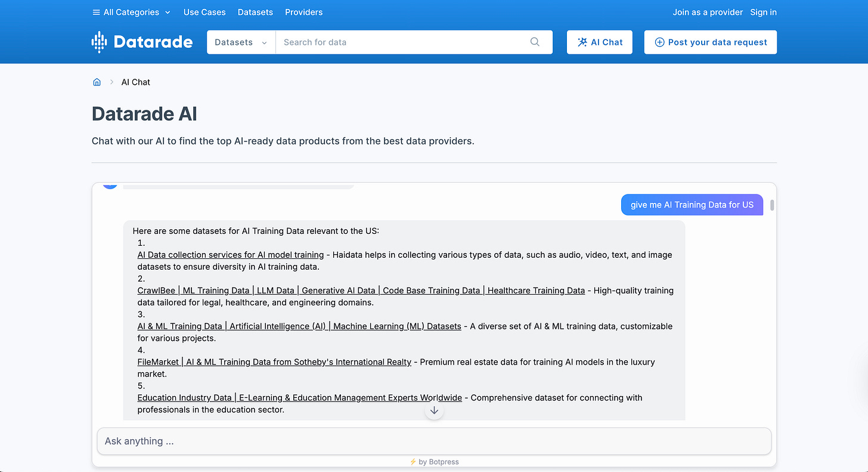Click the Datarade AI heading

point(144,114)
